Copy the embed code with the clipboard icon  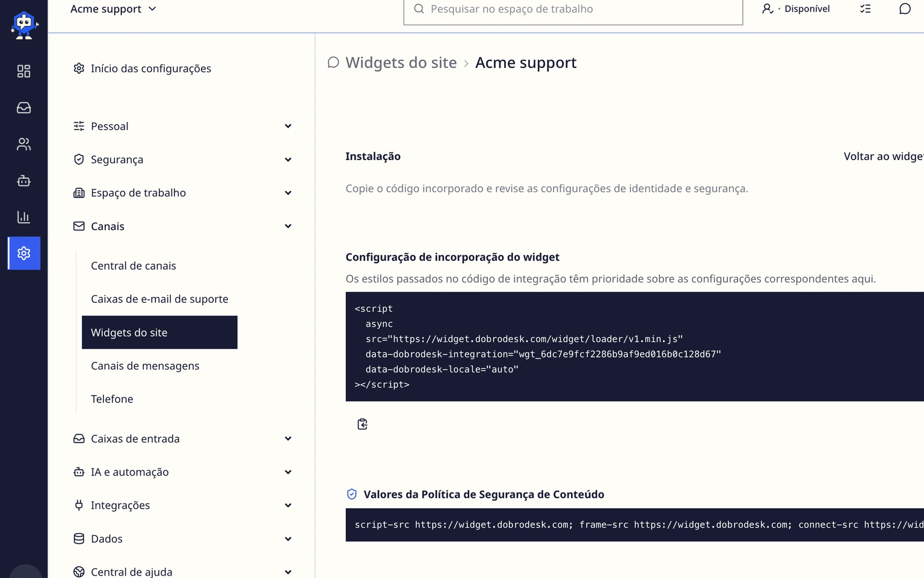362,424
